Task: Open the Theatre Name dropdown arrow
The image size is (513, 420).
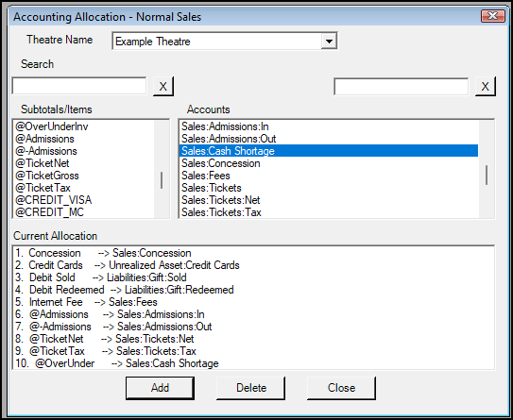Action: (329, 42)
